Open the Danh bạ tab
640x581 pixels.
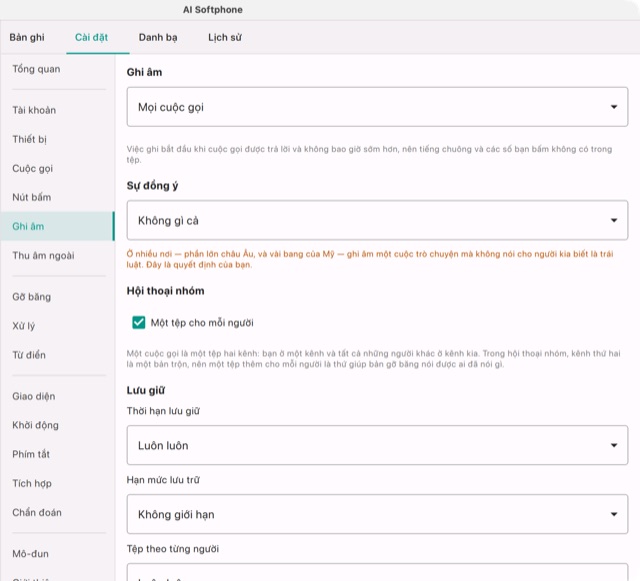[x=158, y=38]
